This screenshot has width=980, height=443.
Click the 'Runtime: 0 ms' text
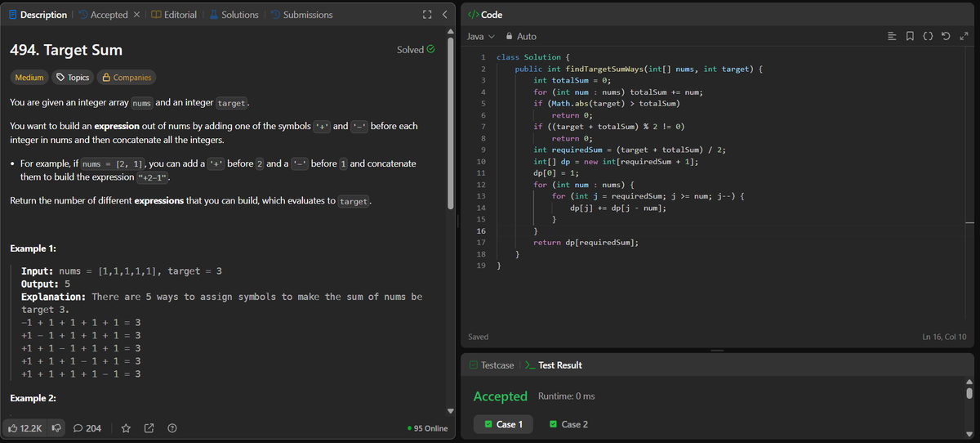pos(567,396)
